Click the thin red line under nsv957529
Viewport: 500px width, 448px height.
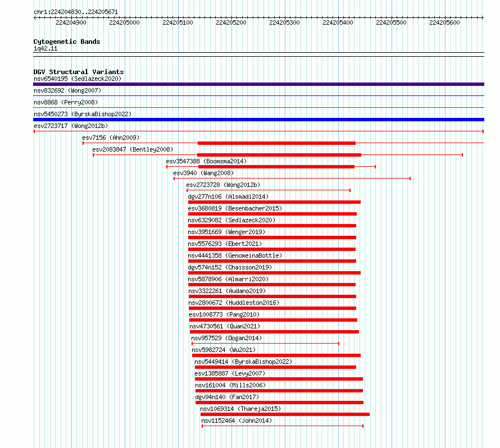click(x=265, y=344)
